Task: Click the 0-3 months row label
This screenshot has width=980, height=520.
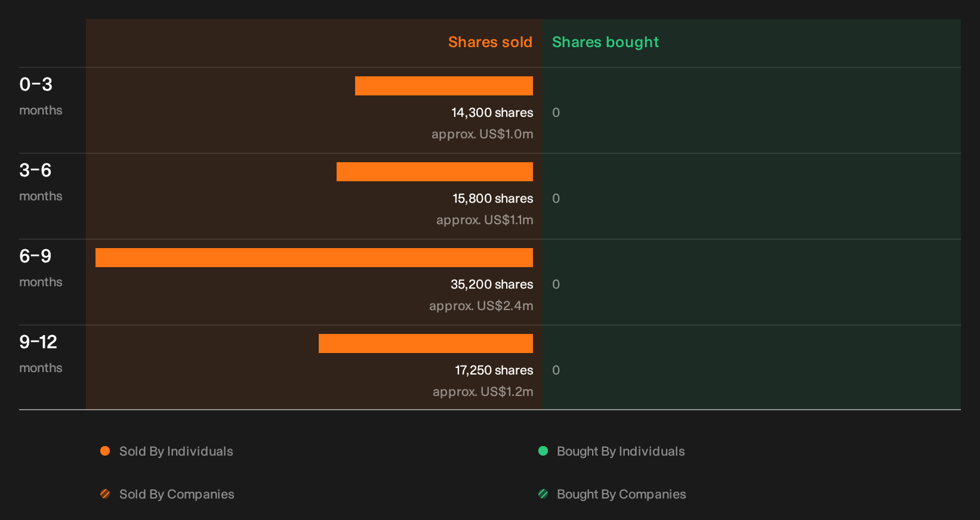Action: click(x=41, y=96)
